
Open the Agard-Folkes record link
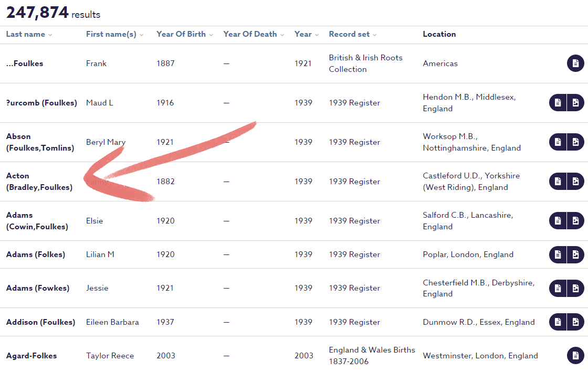(31, 356)
